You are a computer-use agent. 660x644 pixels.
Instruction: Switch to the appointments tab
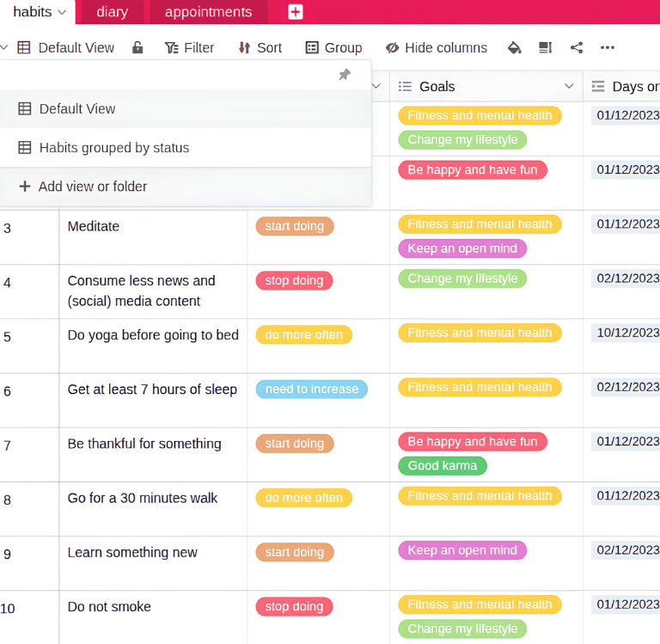208,12
